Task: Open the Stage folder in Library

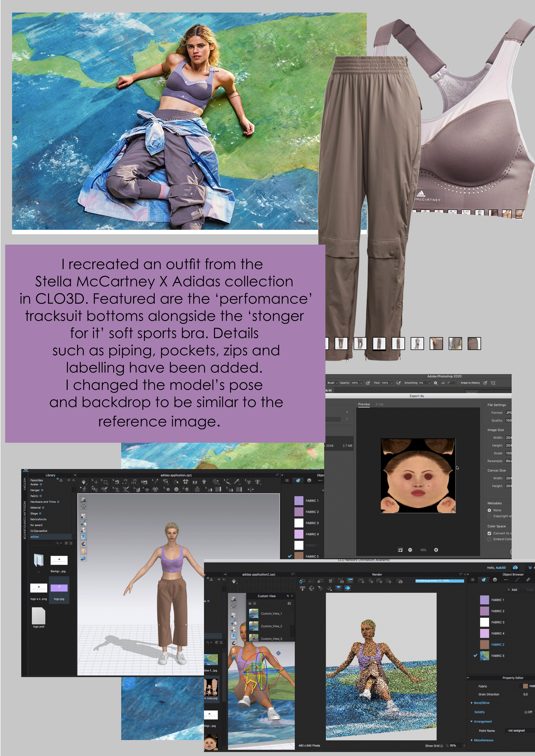Action: tap(34, 513)
